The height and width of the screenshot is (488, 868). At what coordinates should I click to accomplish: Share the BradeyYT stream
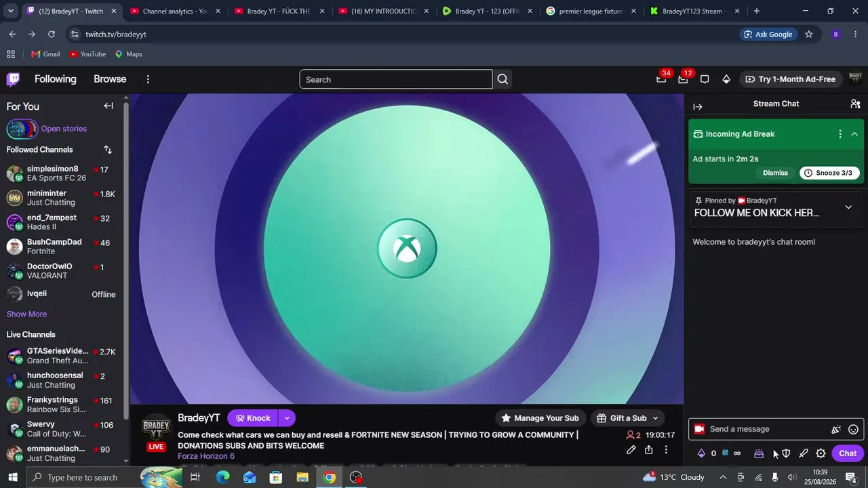pyautogui.click(x=649, y=450)
